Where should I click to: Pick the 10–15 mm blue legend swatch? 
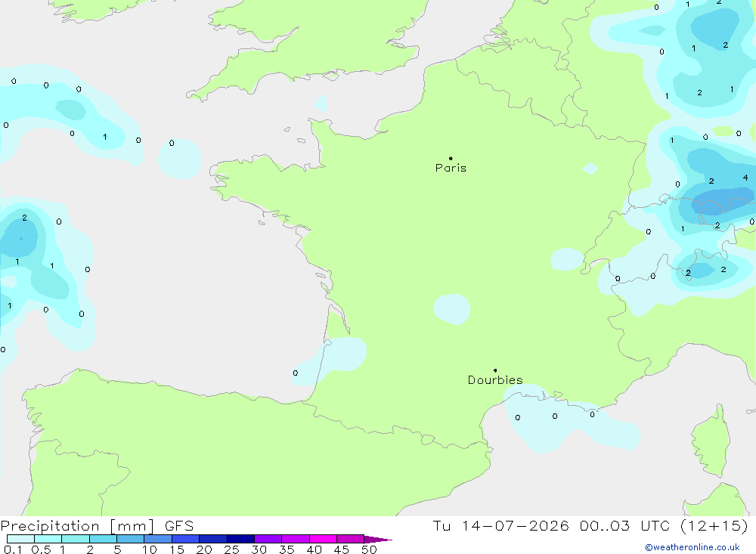coord(158,539)
